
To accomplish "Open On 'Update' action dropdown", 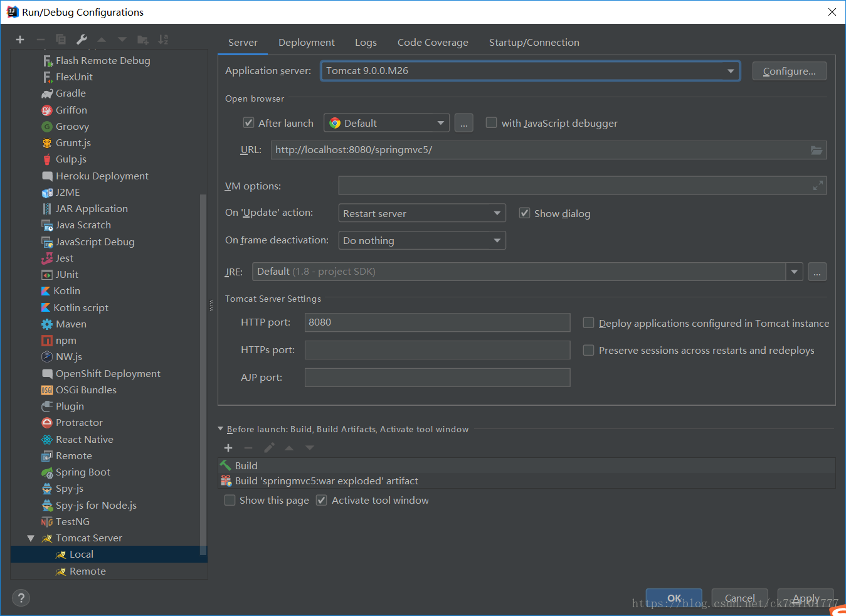I will tap(422, 213).
